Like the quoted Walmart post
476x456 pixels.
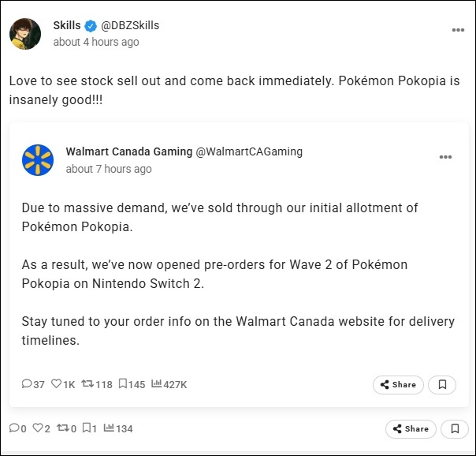[x=57, y=384]
